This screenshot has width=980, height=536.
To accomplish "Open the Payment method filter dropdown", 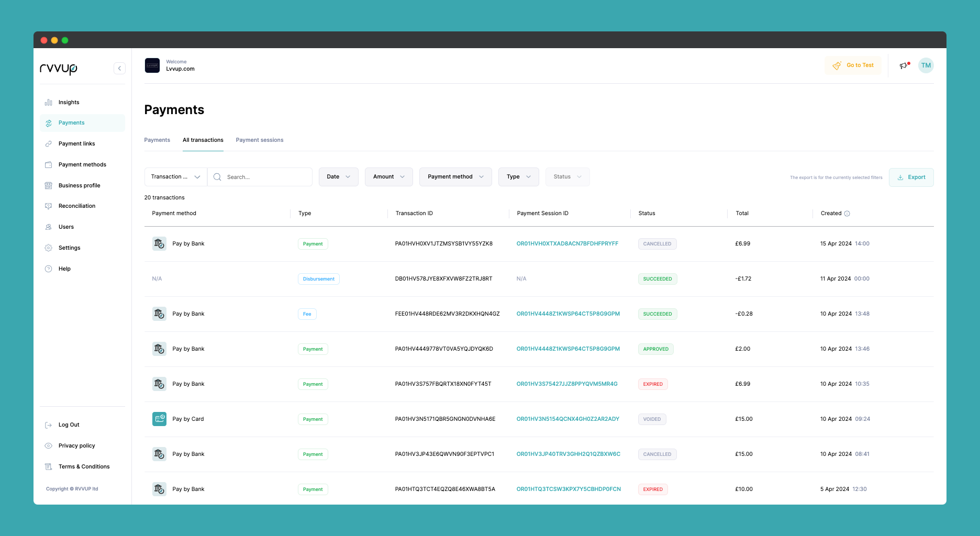I will [455, 177].
